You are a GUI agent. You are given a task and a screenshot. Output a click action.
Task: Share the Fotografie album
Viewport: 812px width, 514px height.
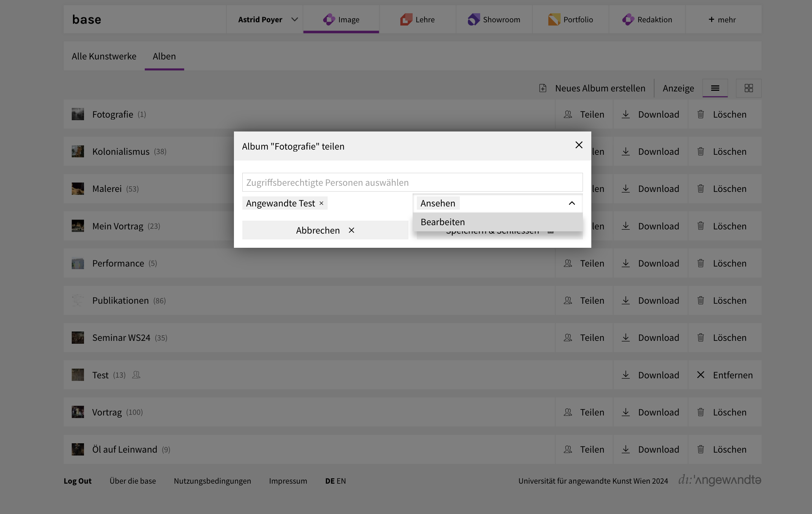coord(584,114)
